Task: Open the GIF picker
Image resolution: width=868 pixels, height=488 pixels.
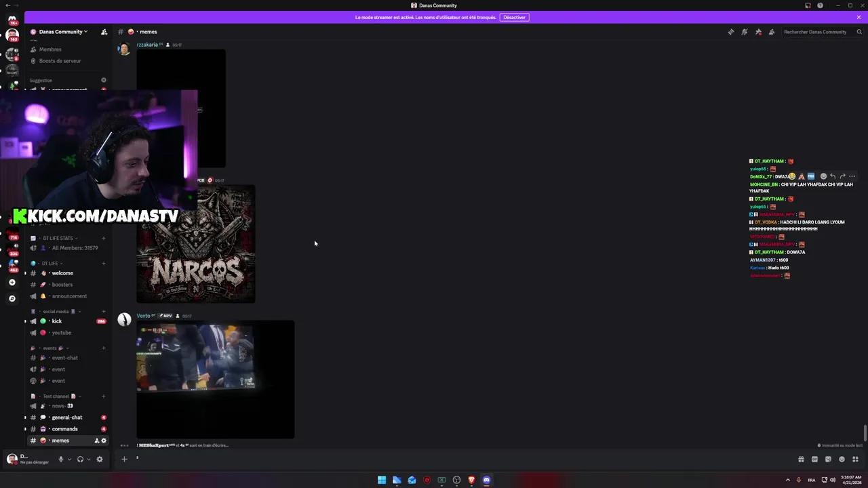Action: pos(814,459)
